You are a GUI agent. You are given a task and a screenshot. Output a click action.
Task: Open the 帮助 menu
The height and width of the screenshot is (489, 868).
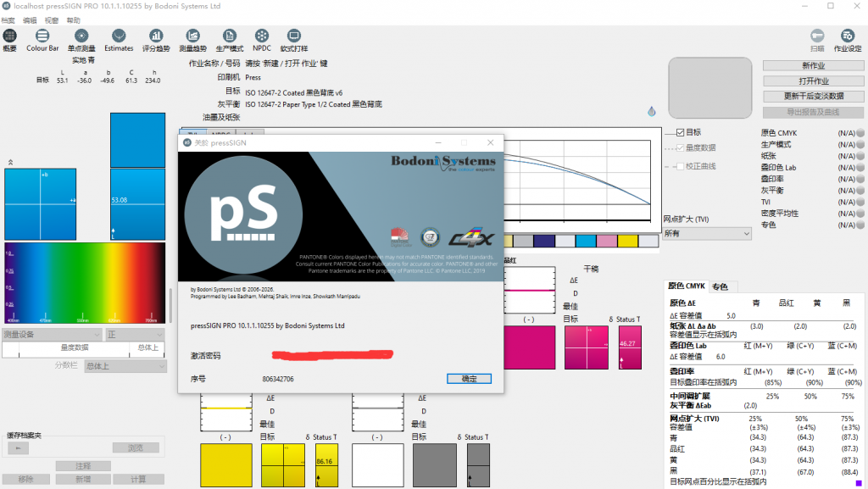(73, 20)
